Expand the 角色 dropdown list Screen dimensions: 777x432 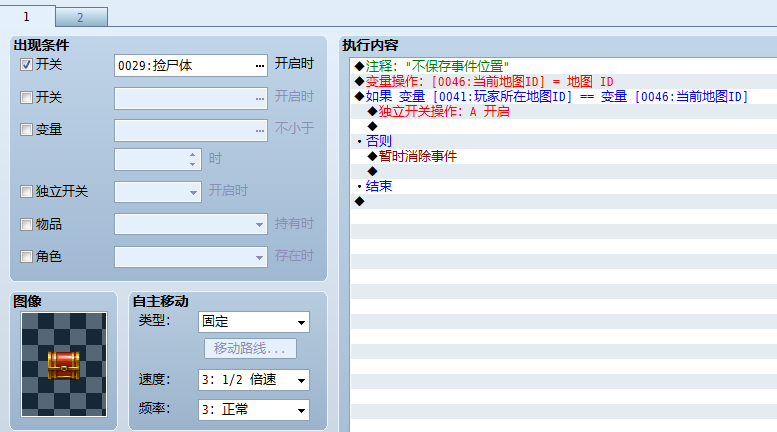[x=259, y=258]
